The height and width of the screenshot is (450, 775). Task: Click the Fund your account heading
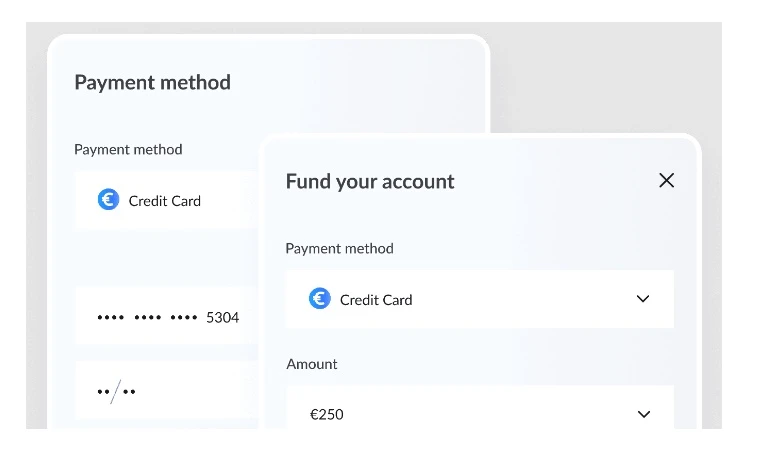tap(370, 182)
